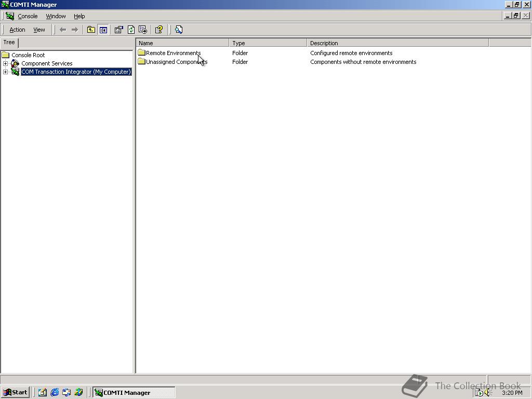Go forward with the right arrow toolbar button
532x399 pixels.
[75, 30]
